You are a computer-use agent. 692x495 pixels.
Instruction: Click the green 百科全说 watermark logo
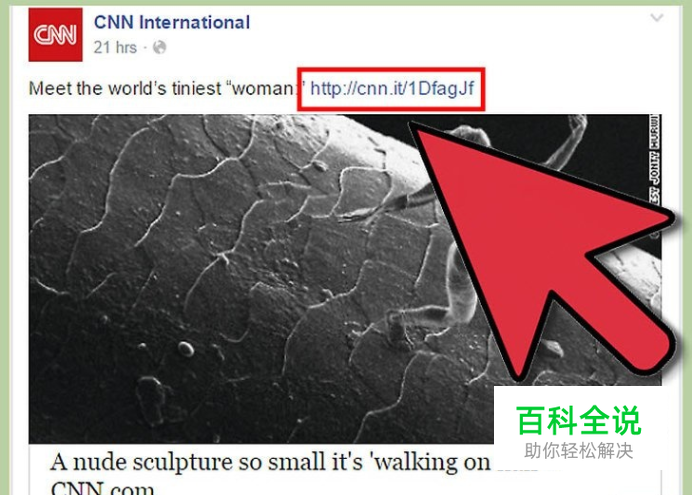coord(578,420)
